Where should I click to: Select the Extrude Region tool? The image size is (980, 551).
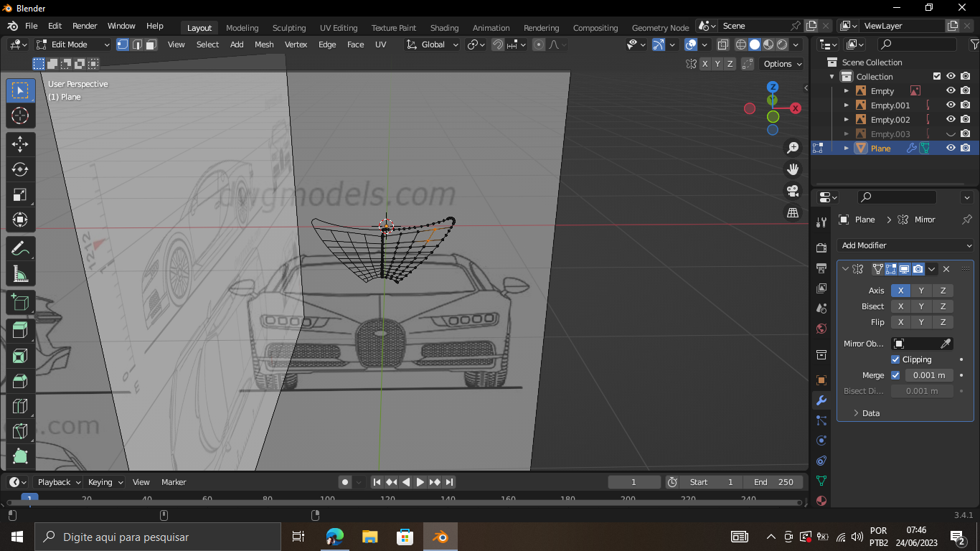coord(20,331)
